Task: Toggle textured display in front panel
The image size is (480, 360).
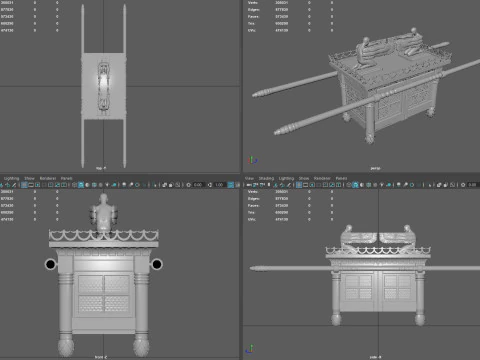Action: pos(101,185)
